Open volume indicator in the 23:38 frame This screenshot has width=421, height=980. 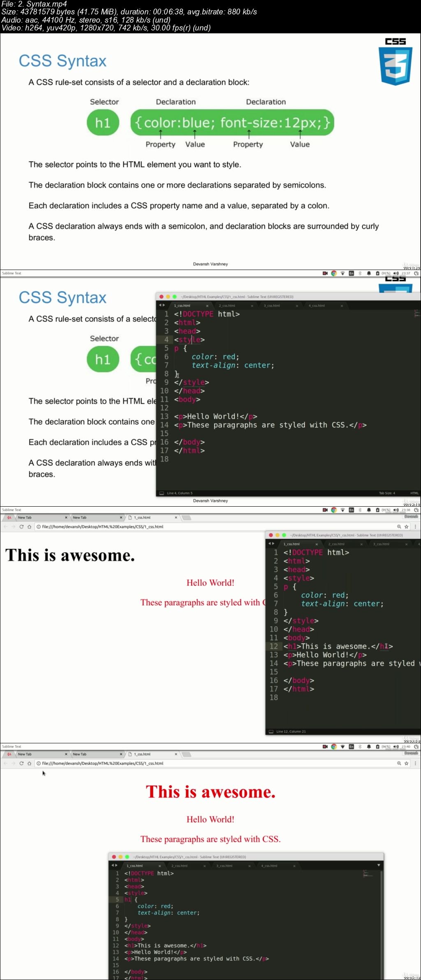(396, 510)
